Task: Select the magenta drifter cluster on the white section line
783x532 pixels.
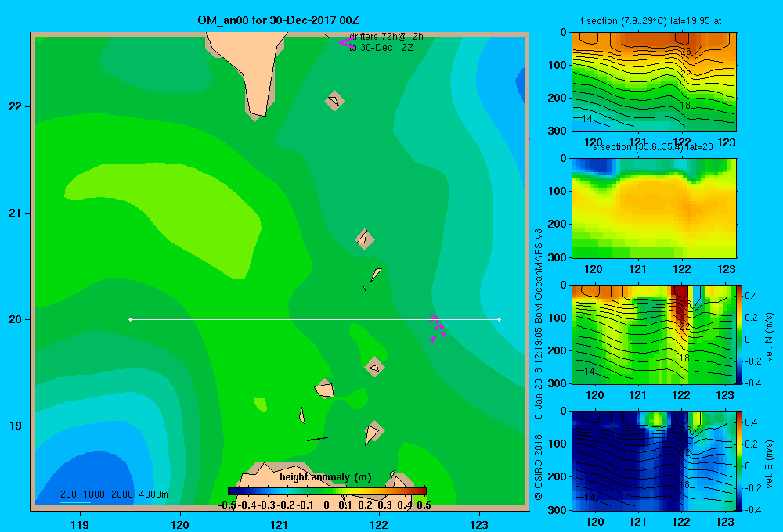Action: pos(438,328)
